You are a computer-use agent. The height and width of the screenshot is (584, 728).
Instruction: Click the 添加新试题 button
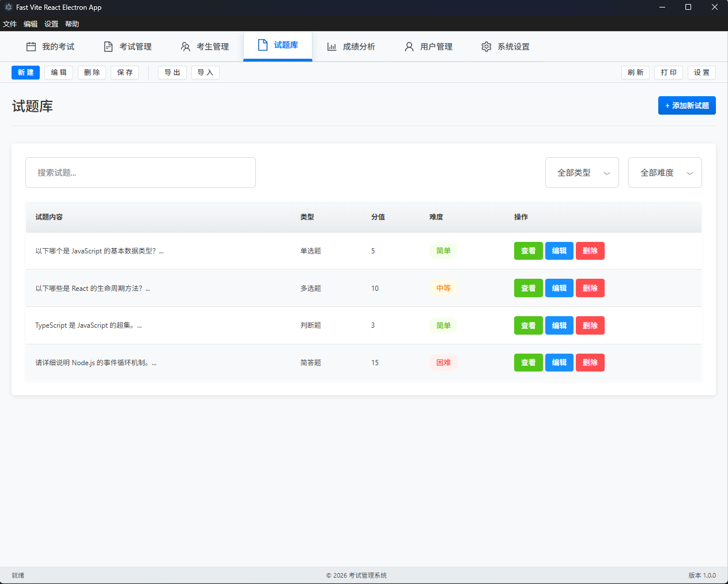click(687, 105)
